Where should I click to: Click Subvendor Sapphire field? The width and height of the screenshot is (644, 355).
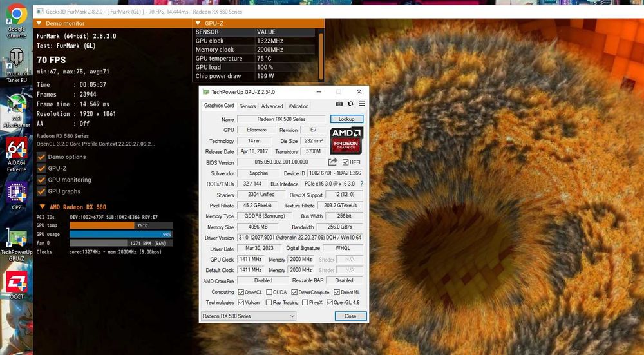pyautogui.click(x=258, y=173)
